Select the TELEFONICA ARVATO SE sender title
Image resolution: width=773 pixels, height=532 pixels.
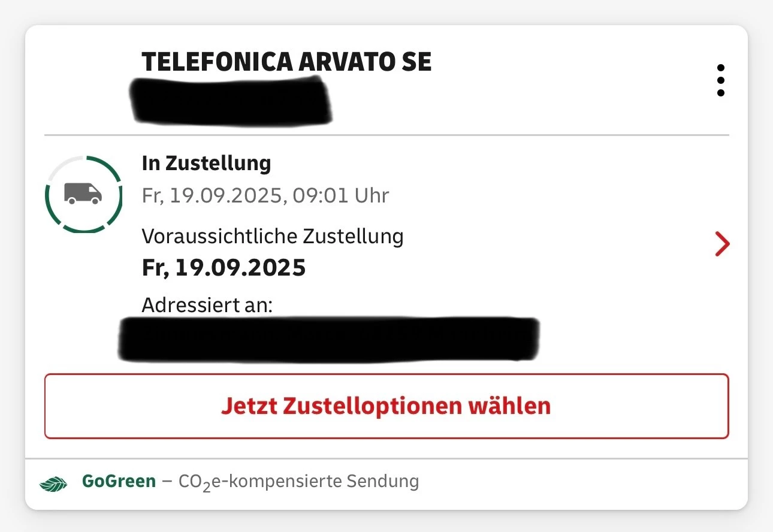coord(286,62)
